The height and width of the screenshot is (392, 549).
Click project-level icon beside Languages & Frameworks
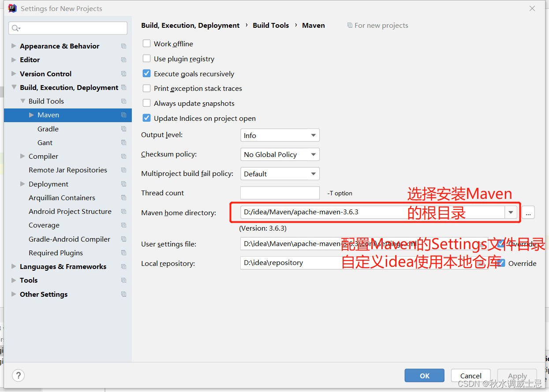(123, 267)
